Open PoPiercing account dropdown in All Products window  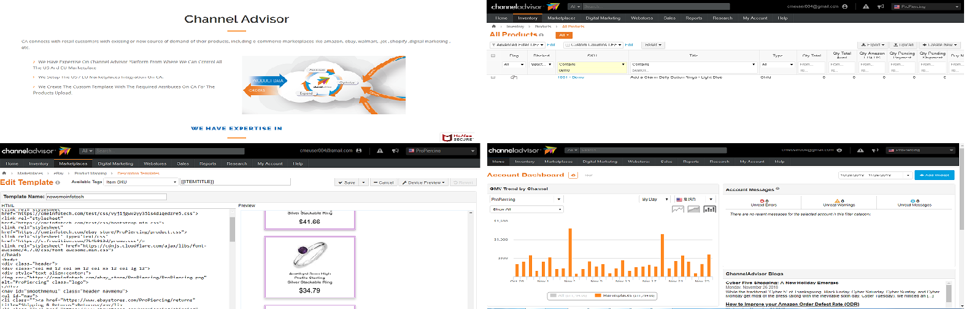926,7
